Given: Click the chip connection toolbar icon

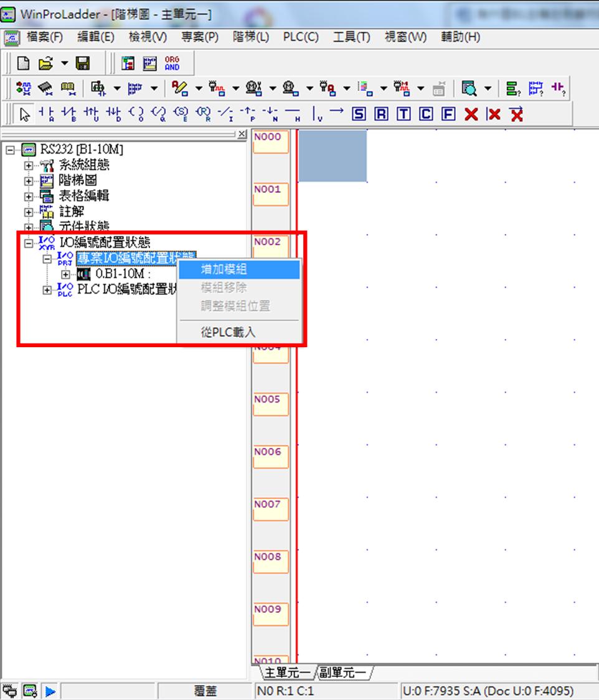Looking at the screenshot, I should tap(45, 88).
